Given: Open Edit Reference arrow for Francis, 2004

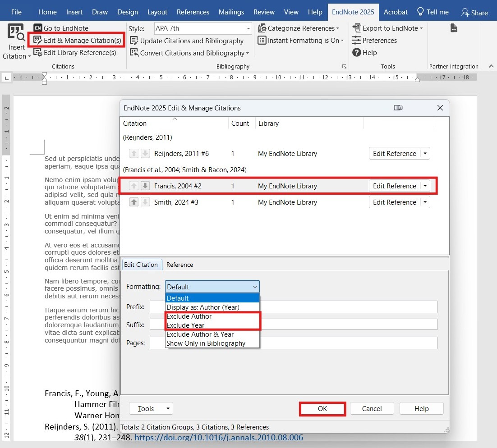Looking at the screenshot, I should tap(425, 186).
